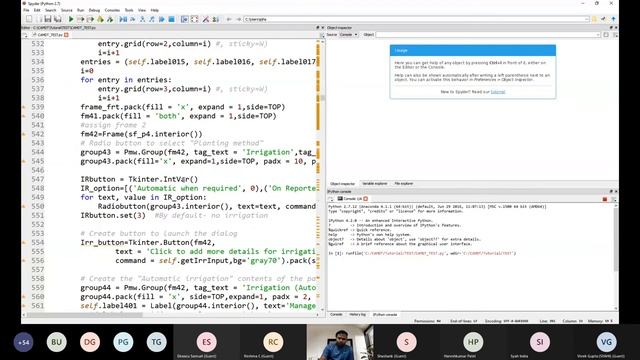Go forward with the right arrow icon

click(239, 19)
